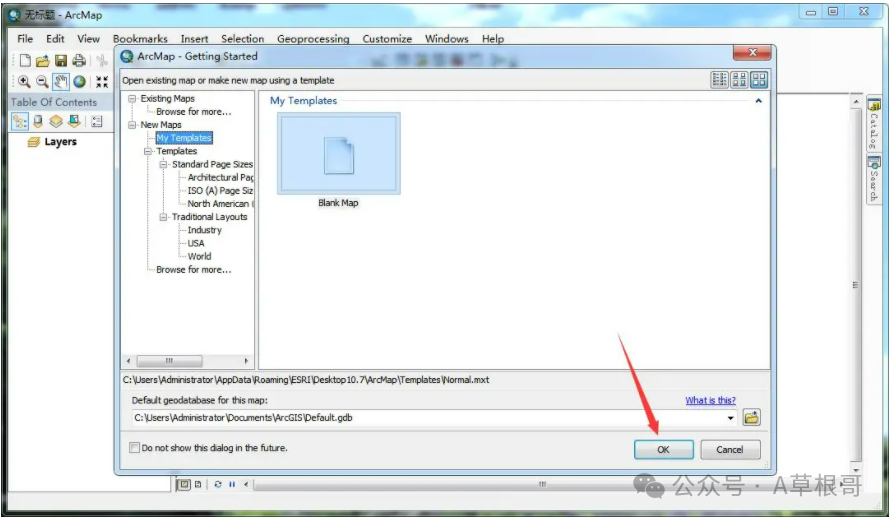Collapse the New Maps tree node

click(x=132, y=125)
